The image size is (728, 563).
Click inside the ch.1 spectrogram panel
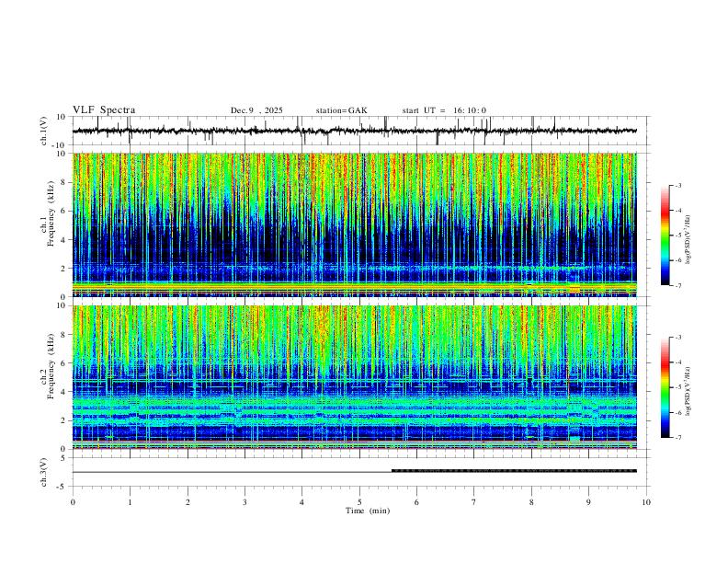click(x=354, y=224)
